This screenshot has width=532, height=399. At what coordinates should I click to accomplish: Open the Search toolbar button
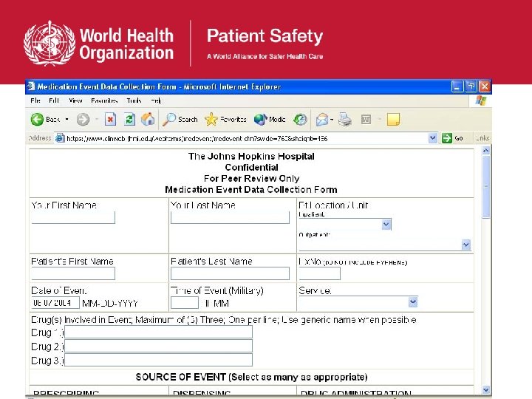pos(180,120)
